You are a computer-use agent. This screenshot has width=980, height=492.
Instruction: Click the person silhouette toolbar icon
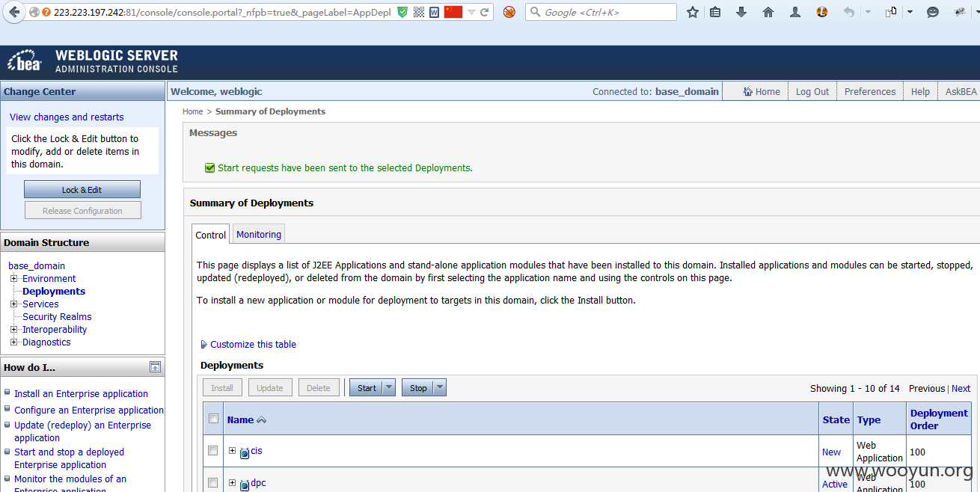coord(795,12)
